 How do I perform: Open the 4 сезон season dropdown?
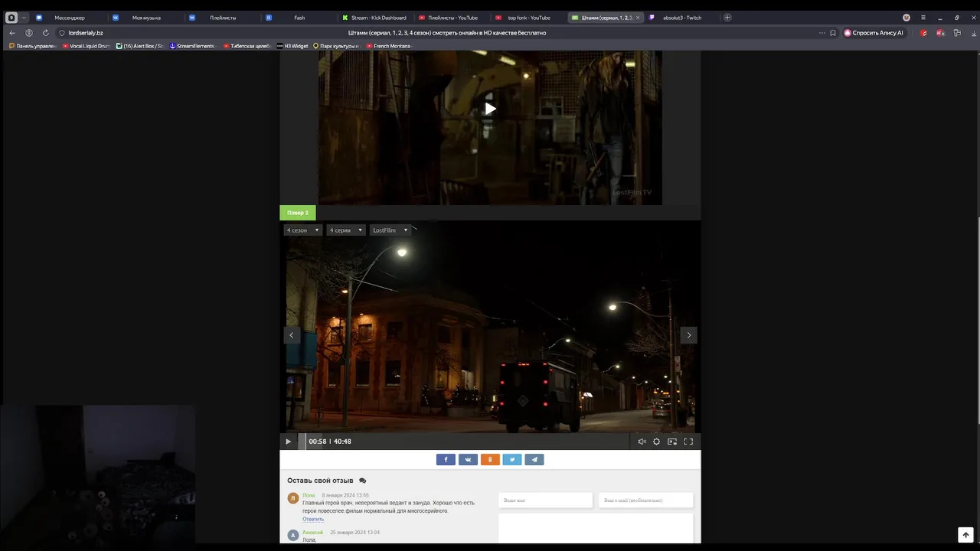(x=303, y=230)
